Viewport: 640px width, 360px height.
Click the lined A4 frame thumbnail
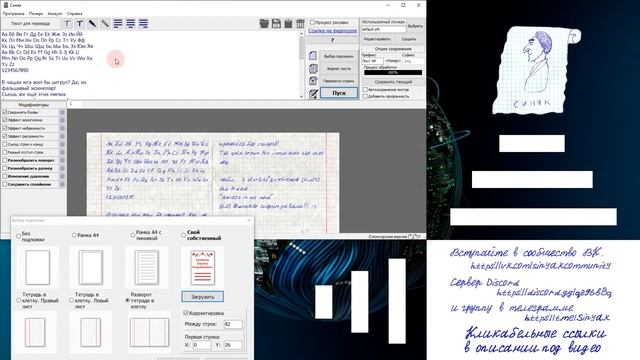point(147,267)
